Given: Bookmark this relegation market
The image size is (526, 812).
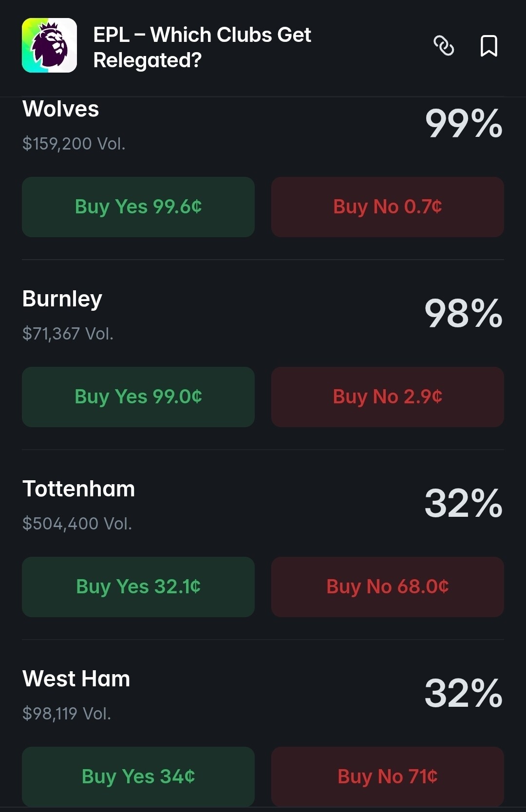Looking at the screenshot, I should [488, 46].
